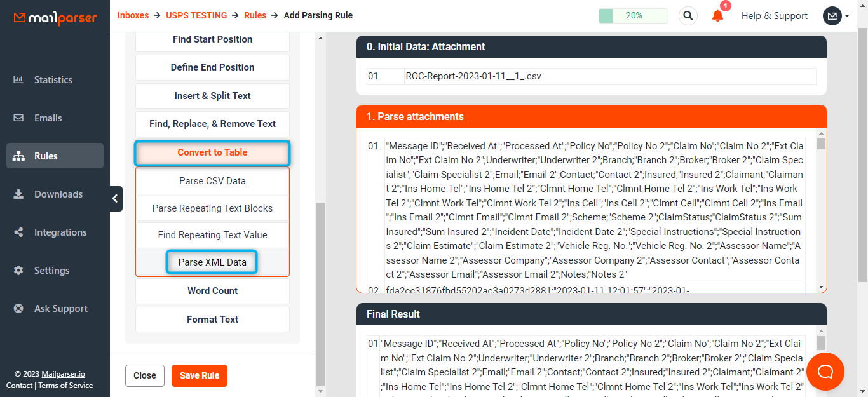The width and height of the screenshot is (868, 397).
Task: Collapse the sidebar with the arrow handle
Action: pos(115,199)
